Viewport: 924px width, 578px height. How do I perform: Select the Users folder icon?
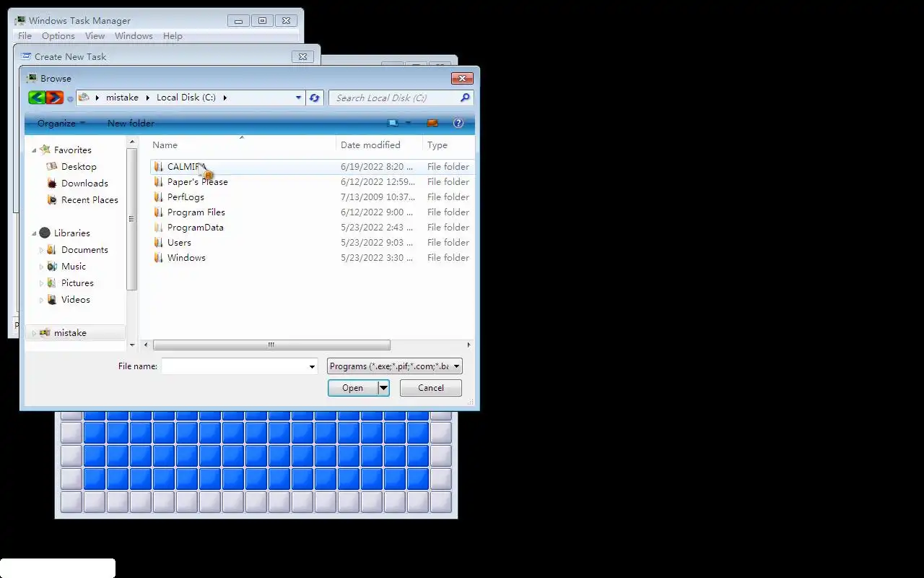(159, 242)
